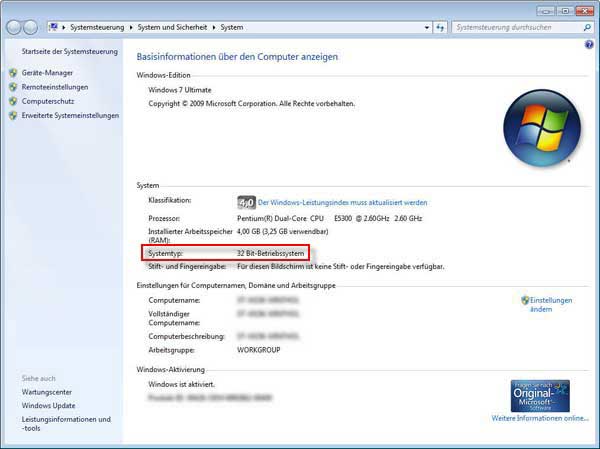The image size is (600, 449).
Task: Open help via the blue question mark icon
Action: [589, 45]
